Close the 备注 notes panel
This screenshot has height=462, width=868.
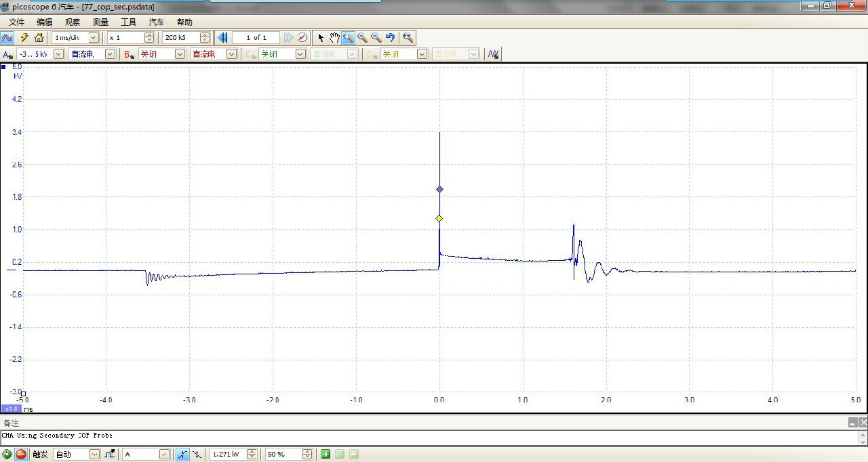tap(863, 423)
